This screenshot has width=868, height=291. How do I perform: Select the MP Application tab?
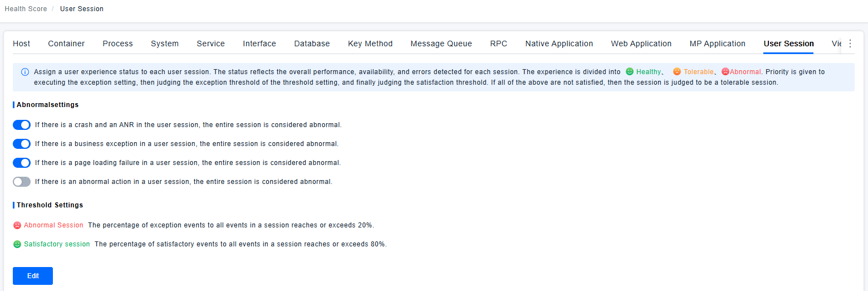click(x=717, y=43)
